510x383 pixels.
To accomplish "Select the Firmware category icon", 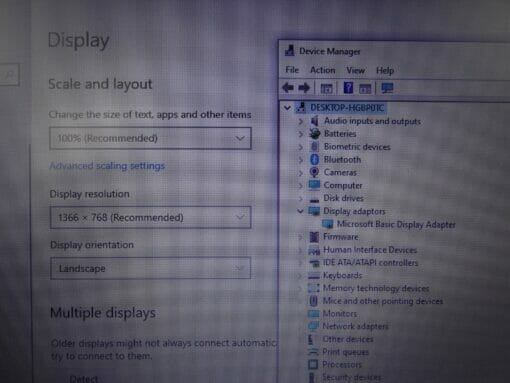I will click(314, 237).
